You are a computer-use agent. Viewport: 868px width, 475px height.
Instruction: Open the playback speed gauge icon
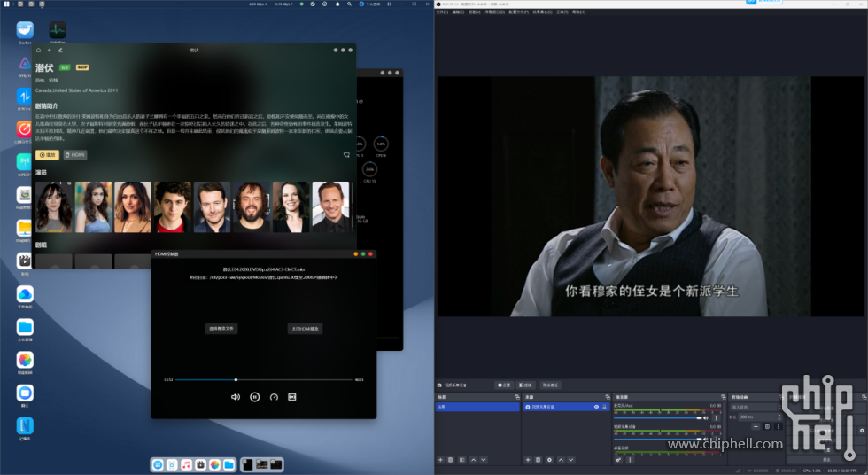point(274,397)
